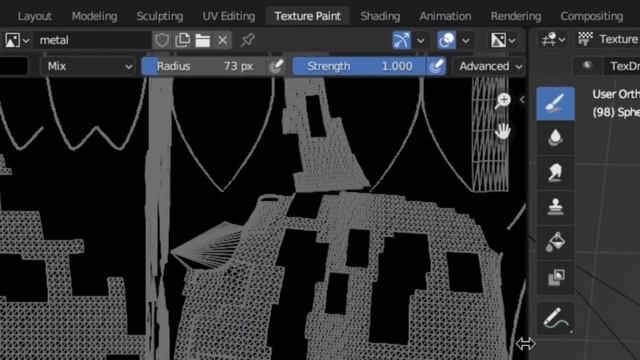640x360 pixels.
Task: Click the TexDraw brush selector
Action: tap(622, 66)
